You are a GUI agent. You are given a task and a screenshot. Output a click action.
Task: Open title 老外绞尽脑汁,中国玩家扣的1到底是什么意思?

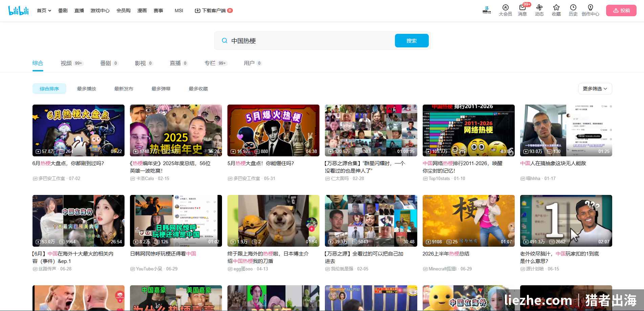tap(560, 257)
